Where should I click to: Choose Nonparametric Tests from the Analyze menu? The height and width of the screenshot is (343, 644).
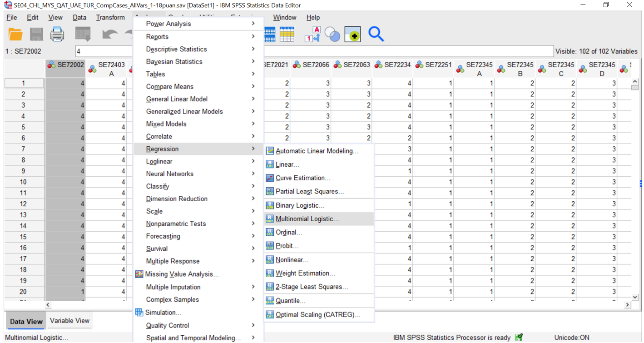tap(198, 224)
